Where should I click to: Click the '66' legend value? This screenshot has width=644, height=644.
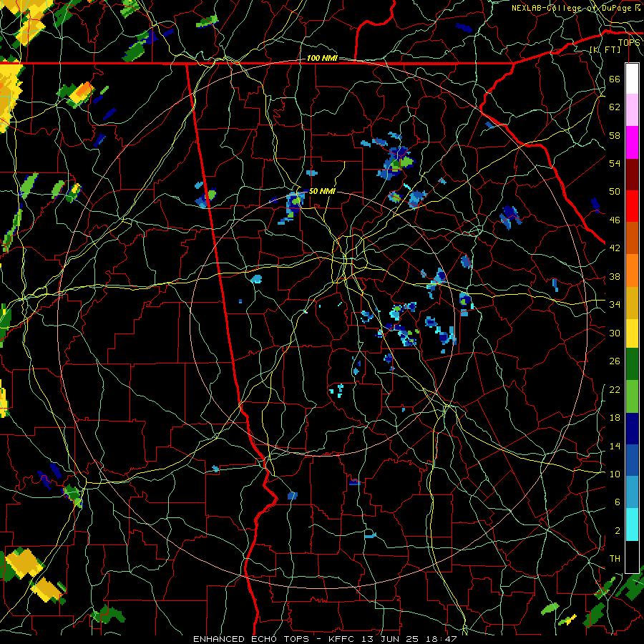click(615, 79)
